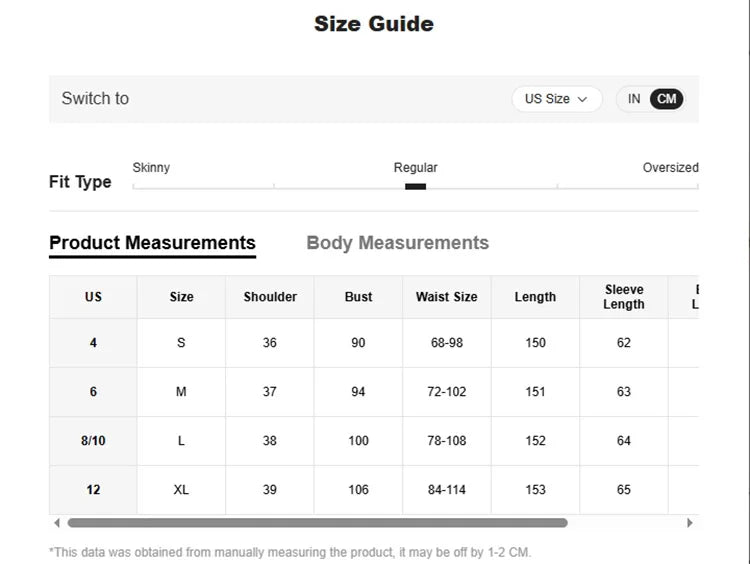Click the size XL cell

181,490
